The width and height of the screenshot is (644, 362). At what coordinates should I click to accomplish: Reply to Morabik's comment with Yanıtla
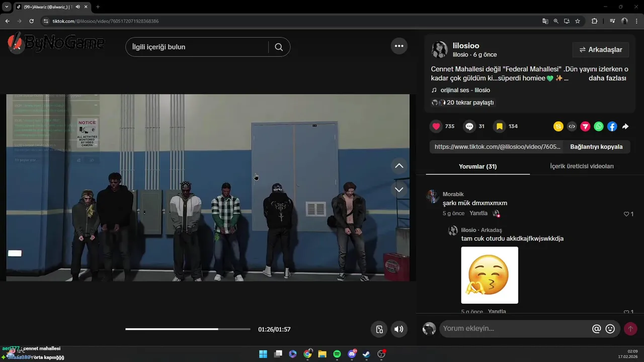click(x=478, y=213)
